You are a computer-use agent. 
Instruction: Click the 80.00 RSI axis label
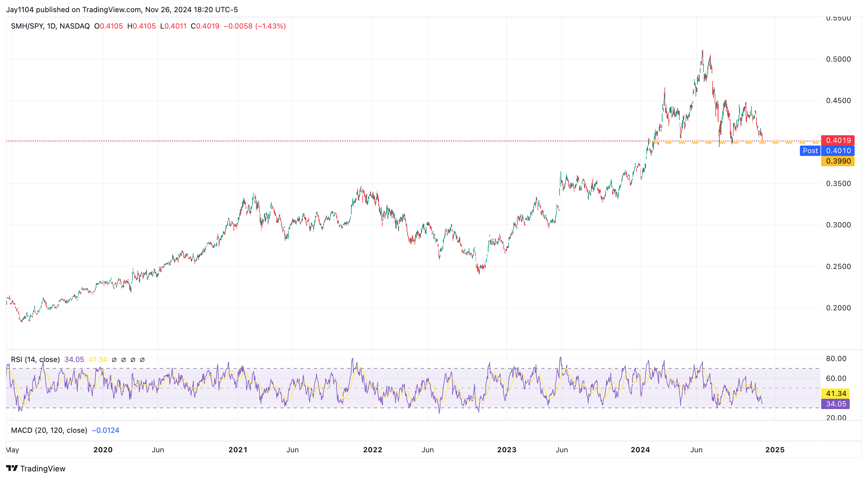(x=836, y=358)
